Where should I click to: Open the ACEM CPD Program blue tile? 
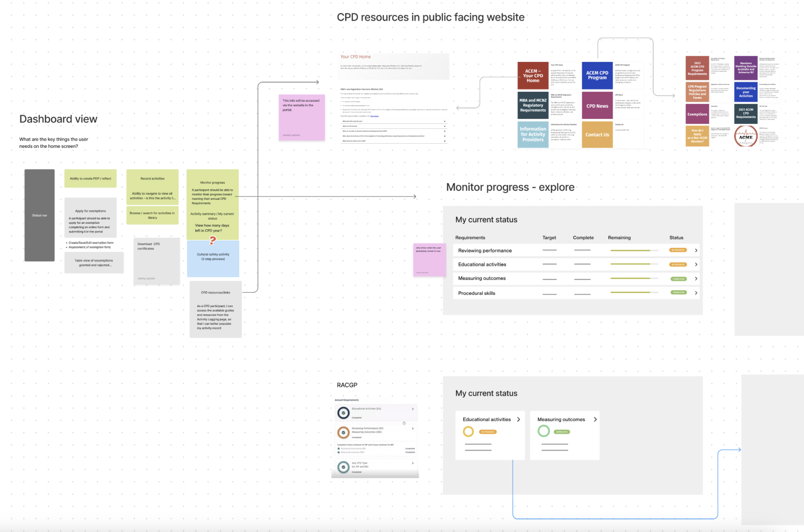[597, 75]
